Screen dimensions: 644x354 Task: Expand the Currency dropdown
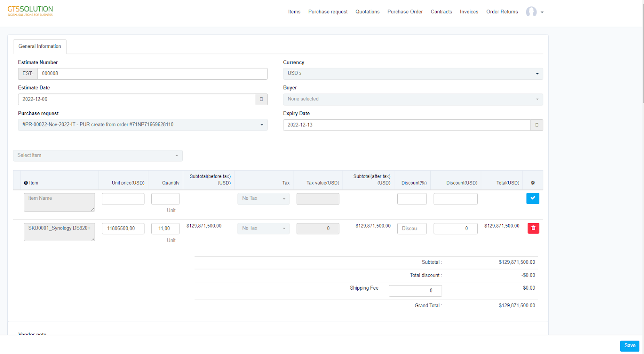click(413, 74)
